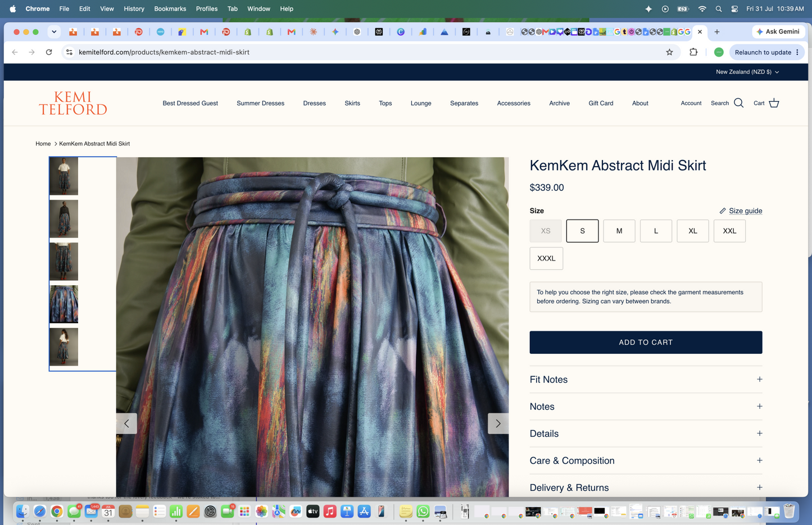
Task: Open macOS Spotlight search in menu bar
Action: coord(718,9)
